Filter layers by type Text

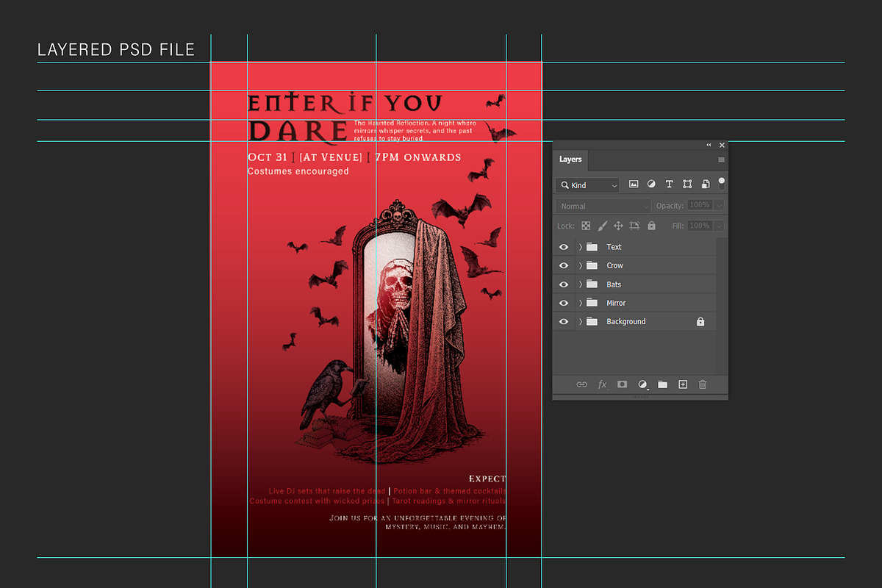click(669, 184)
